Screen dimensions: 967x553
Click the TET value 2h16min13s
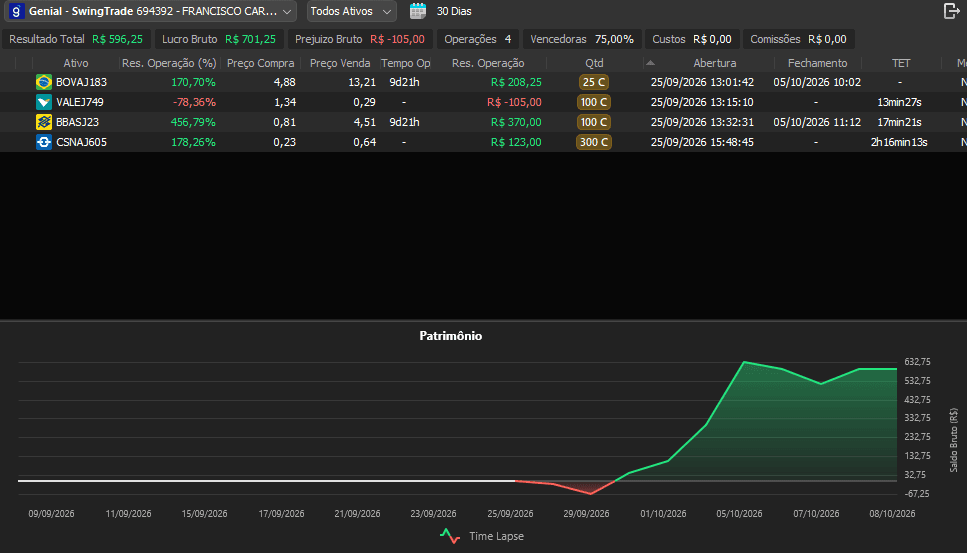pyautogui.click(x=899, y=142)
